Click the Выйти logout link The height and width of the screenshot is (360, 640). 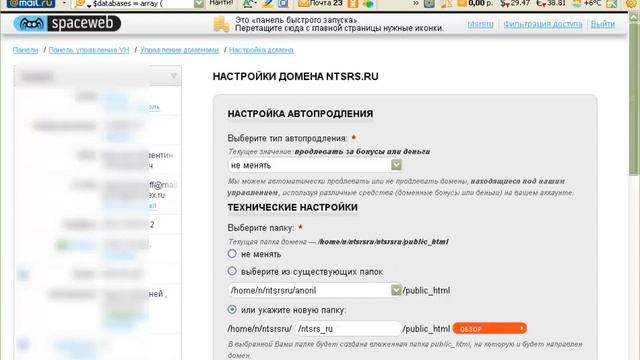(603, 24)
